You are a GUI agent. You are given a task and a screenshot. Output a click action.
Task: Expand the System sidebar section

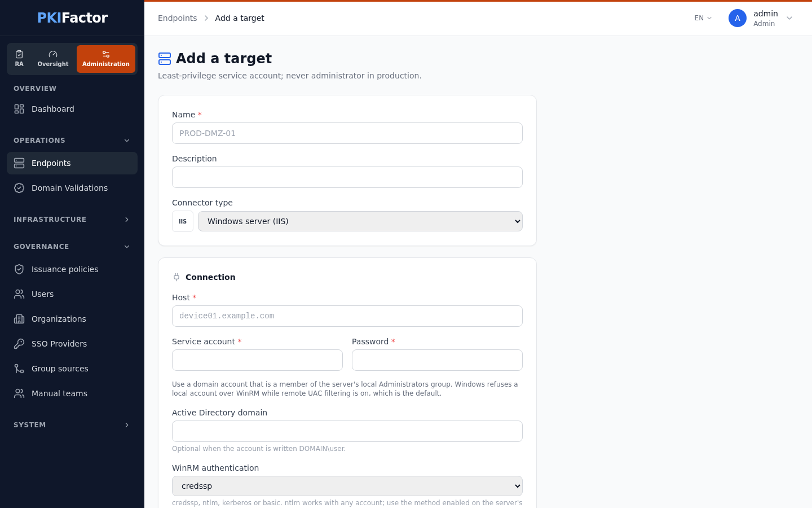[x=72, y=425]
